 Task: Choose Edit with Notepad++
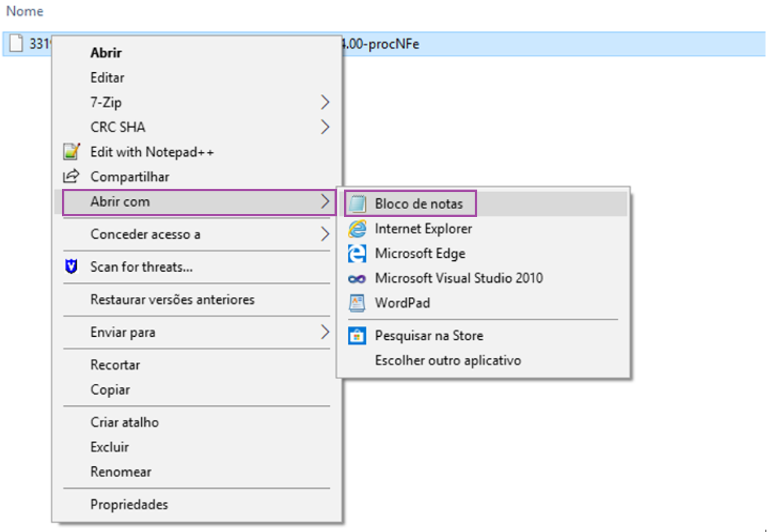(x=197, y=152)
